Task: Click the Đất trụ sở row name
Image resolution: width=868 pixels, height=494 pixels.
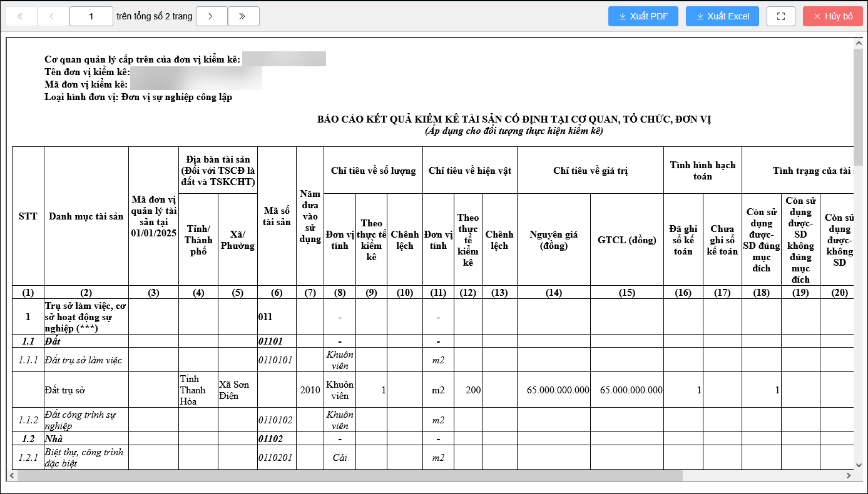Action: [x=64, y=390]
